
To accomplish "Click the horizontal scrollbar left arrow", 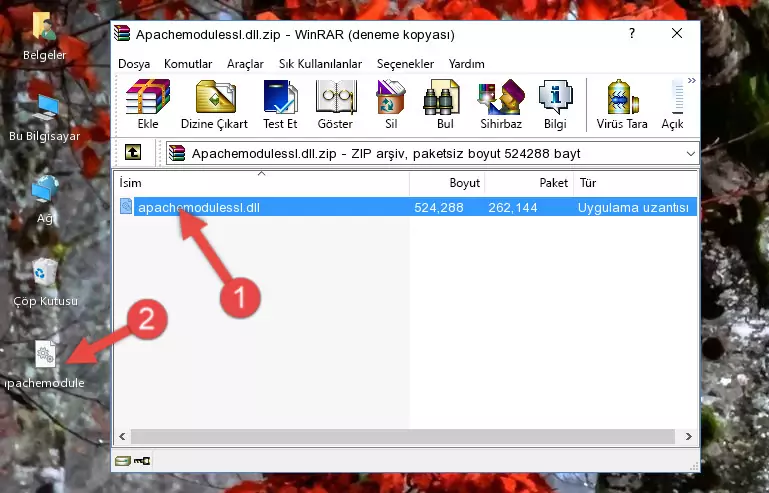I will coord(123,436).
